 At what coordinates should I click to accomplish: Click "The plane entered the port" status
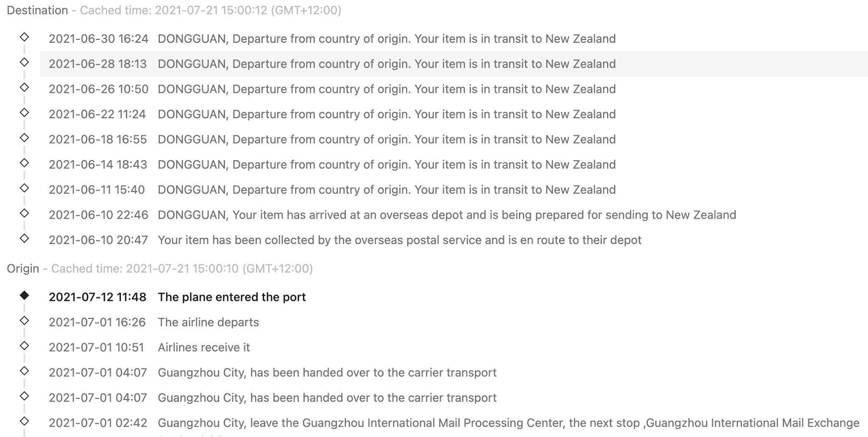click(x=231, y=297)
